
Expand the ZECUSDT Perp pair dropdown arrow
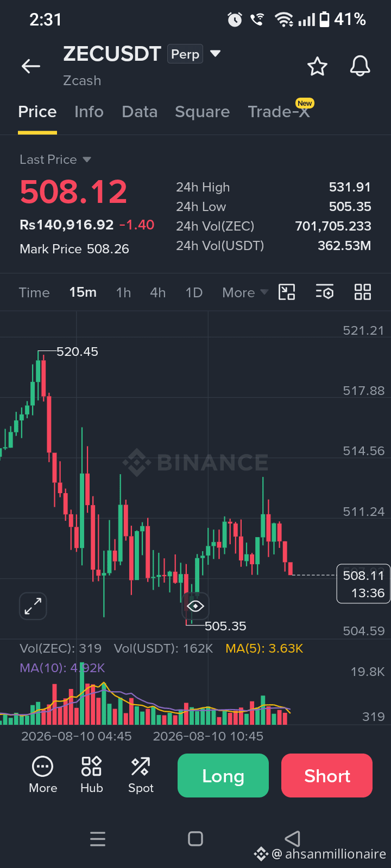[x=216, y=54]
